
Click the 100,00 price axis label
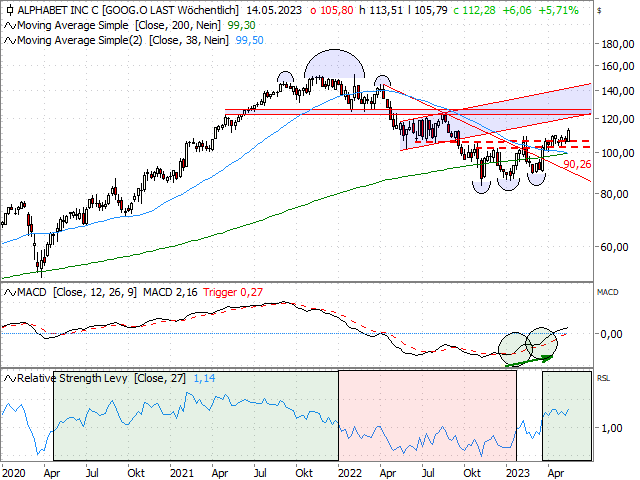pos(618,153)
